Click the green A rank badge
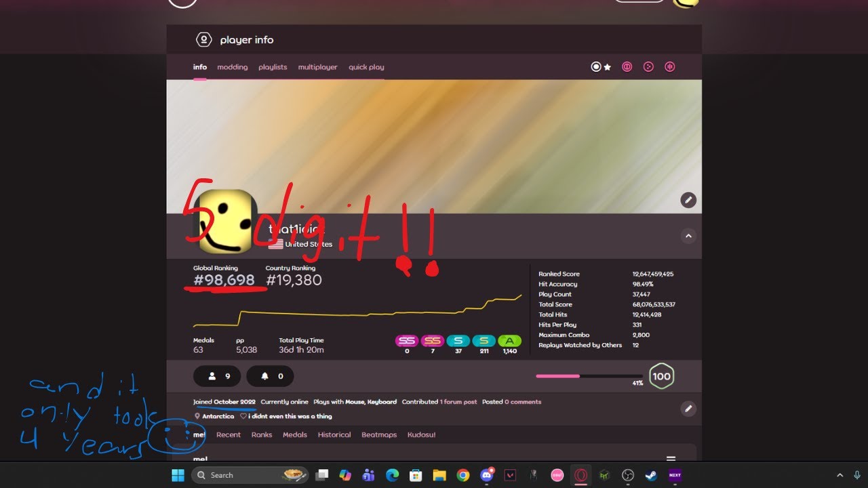Viewport: 868px width, 488px height. point(510,341)
